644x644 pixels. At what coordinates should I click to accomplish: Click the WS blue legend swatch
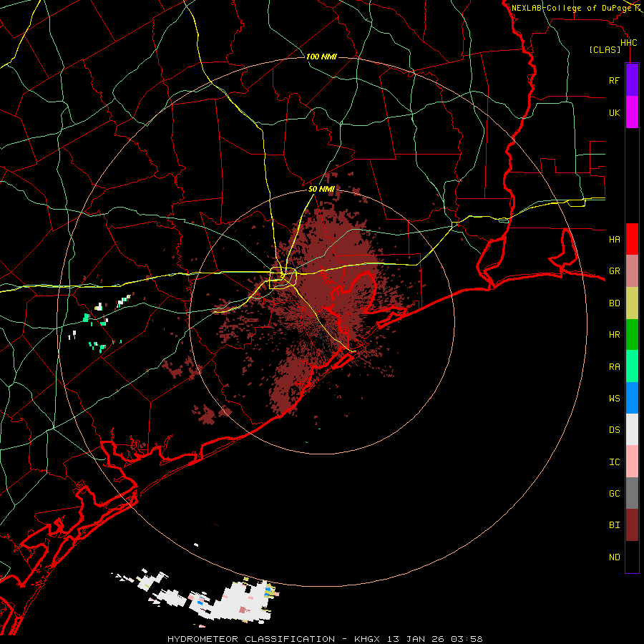pos(632,398)
